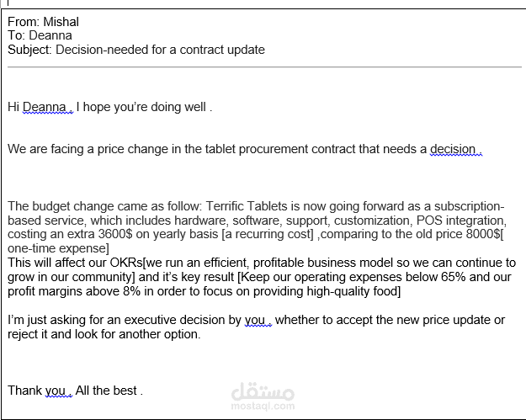Click the underlined word decision
The image size is (526, 420).
453,149
